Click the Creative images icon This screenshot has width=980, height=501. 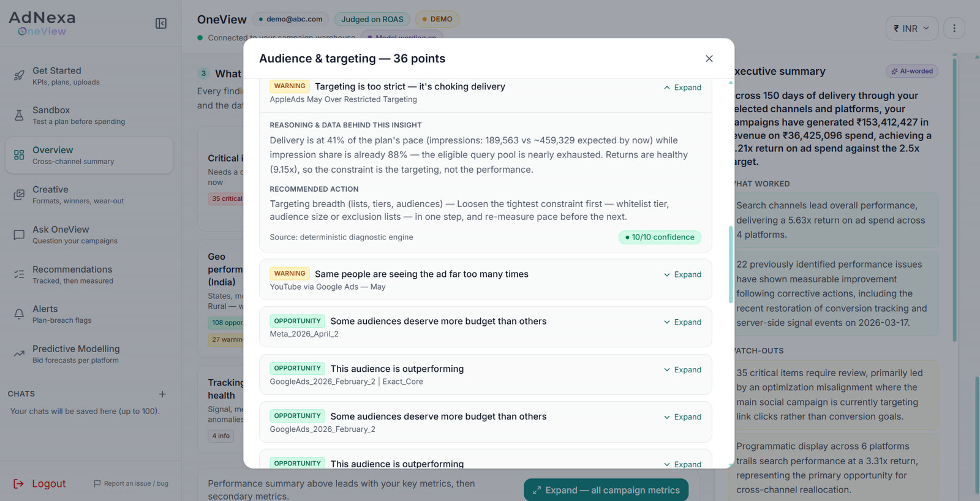click(x=19, y=195)
